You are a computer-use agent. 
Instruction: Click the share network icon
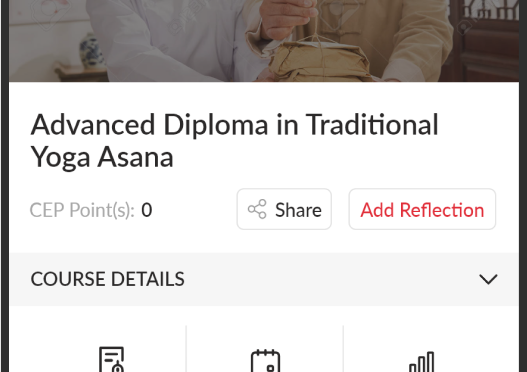[x=257, y=209]
